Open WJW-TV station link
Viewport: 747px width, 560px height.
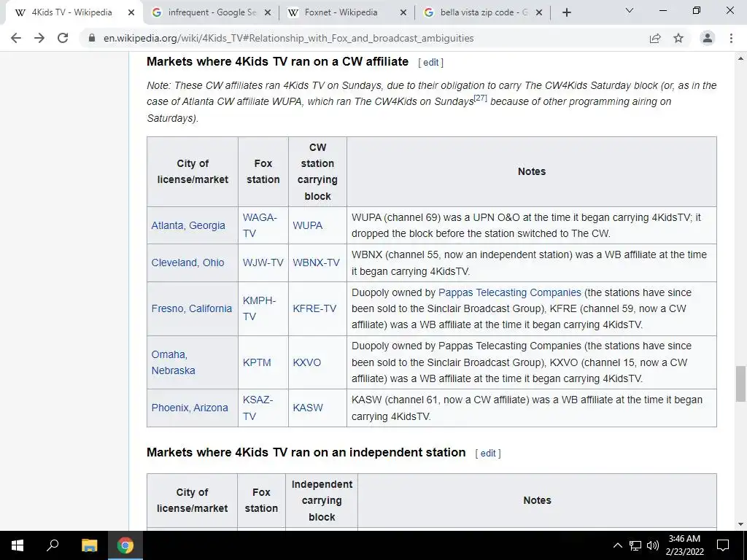pyautogui.click(x=263, y=262)
